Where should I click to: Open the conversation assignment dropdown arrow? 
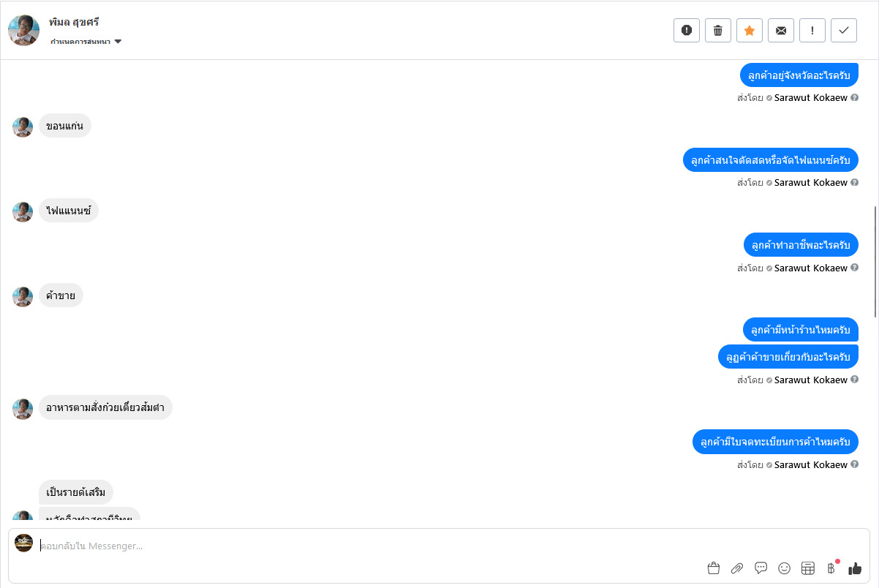(118, 42)
